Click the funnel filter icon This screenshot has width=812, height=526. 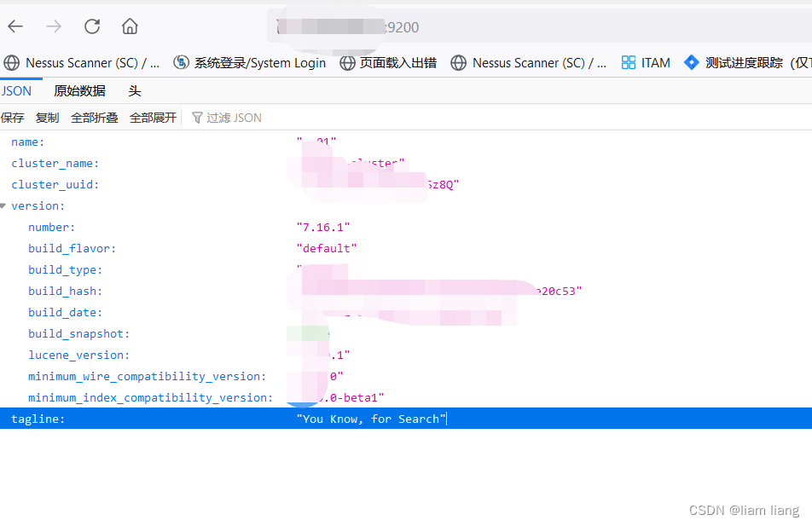[197, 118]
